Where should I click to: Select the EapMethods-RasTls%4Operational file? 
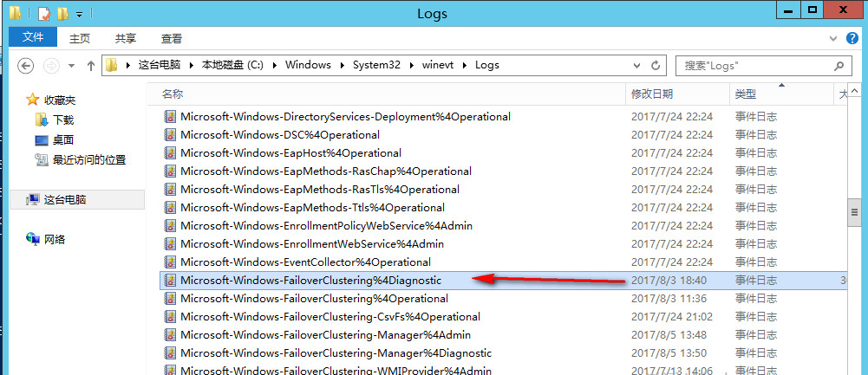tap(320, 189)
